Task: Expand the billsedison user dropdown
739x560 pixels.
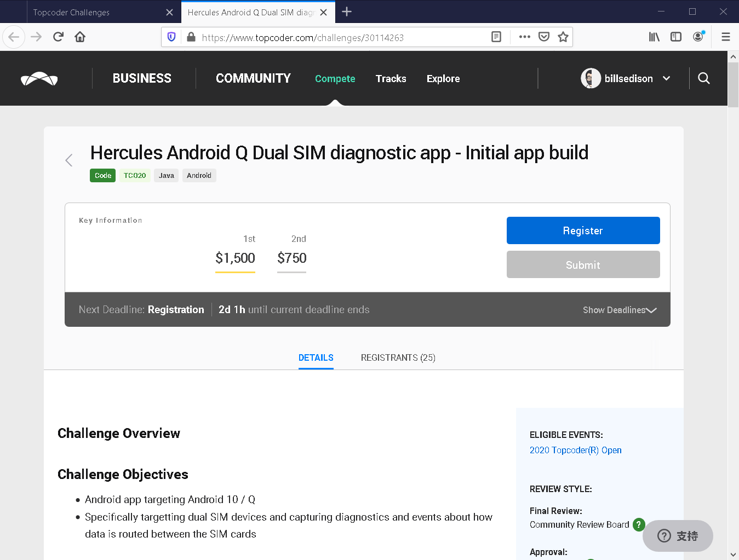Action: [666, 78]
